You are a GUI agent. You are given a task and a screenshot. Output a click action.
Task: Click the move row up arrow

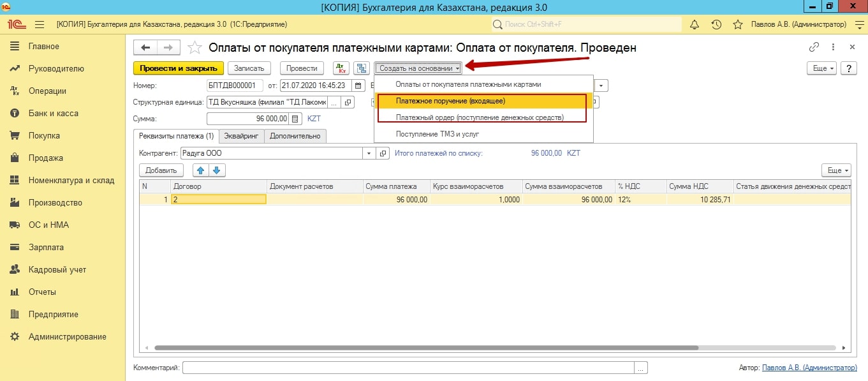tap(201, 170)
